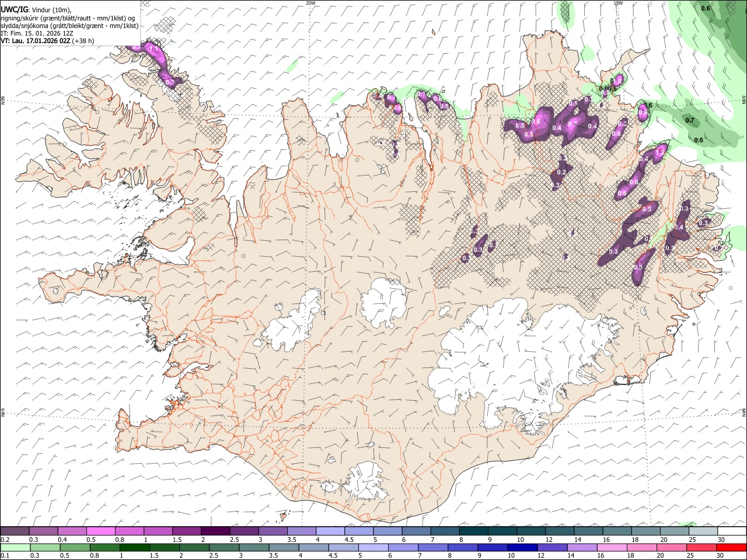Screen dimensions: 747x560
Task: Click the white Hofsjökull glacier in central Iceland
Action: pyautogui.click(x=384, y=302)
